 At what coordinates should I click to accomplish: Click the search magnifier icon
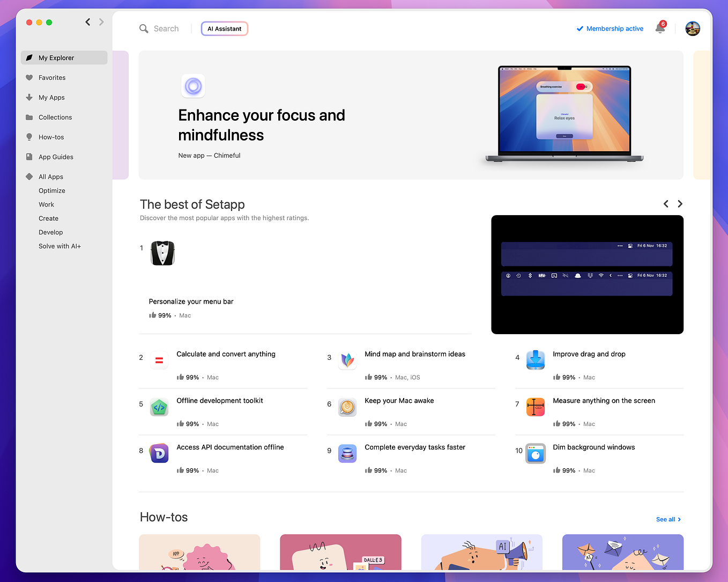(144, 28)
